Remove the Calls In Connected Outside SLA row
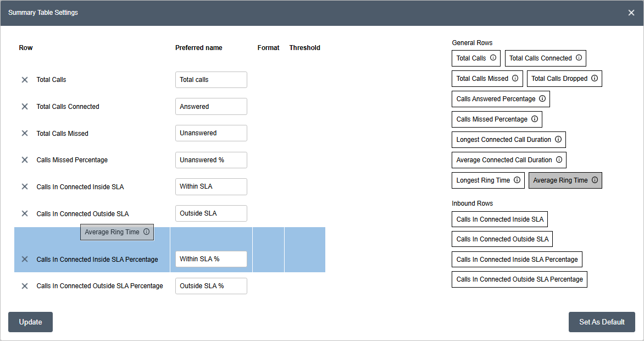Viewport: 644px width, 341px height. pos(25,213)
